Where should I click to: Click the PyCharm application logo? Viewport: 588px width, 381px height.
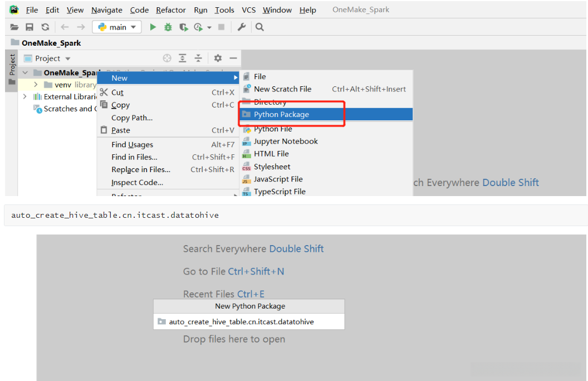pyautogui.click(x=14, y=10)
